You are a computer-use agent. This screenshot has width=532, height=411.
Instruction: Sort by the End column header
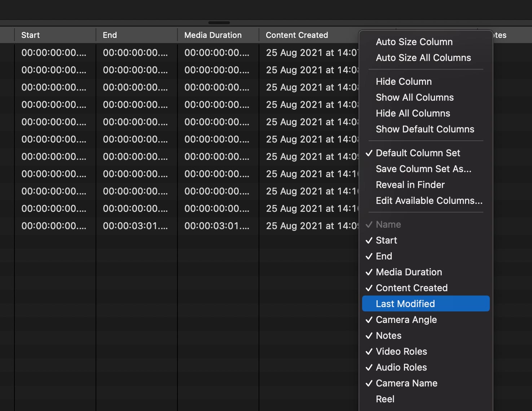[x=137, y=35]
